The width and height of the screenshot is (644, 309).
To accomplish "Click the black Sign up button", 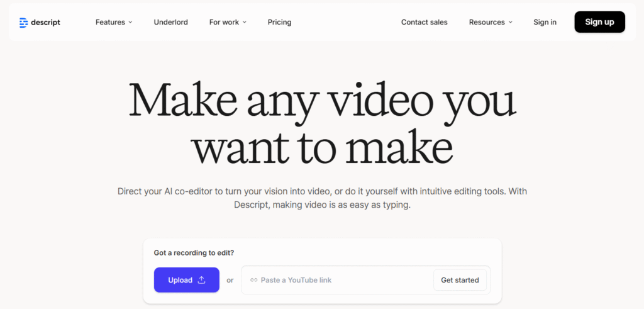I will pyautogui.click(x=599, y=22).
